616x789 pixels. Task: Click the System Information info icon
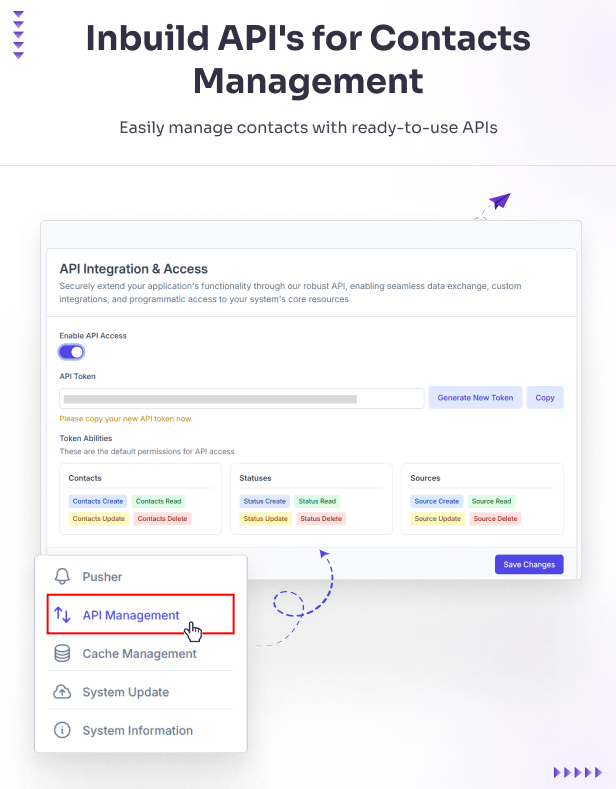pos(62,731)
